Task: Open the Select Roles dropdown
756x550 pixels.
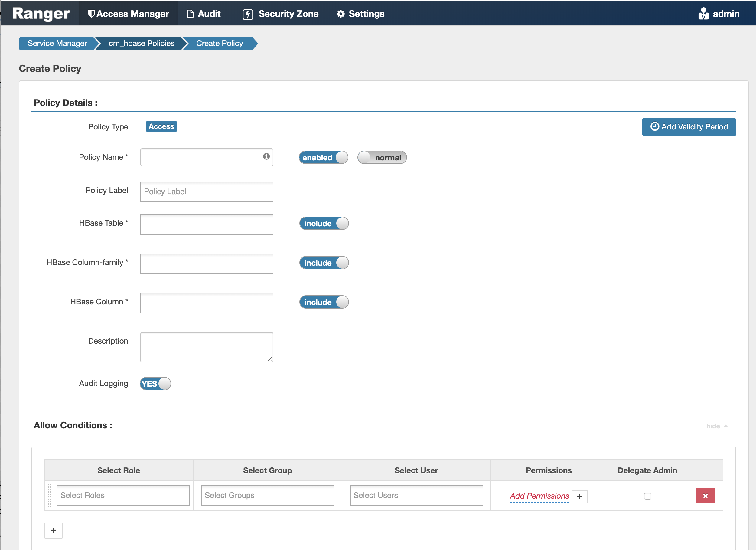Action: (123, 496)
